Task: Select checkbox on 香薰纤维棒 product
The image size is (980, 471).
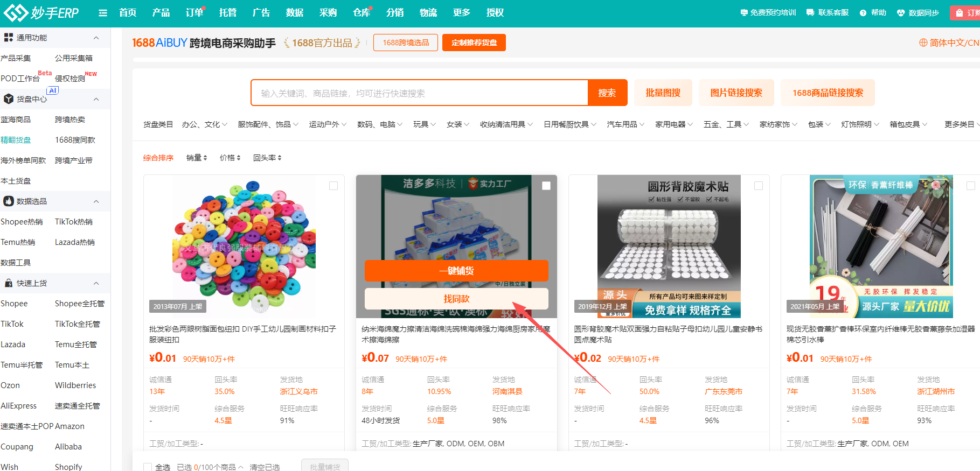Action: 971,186
